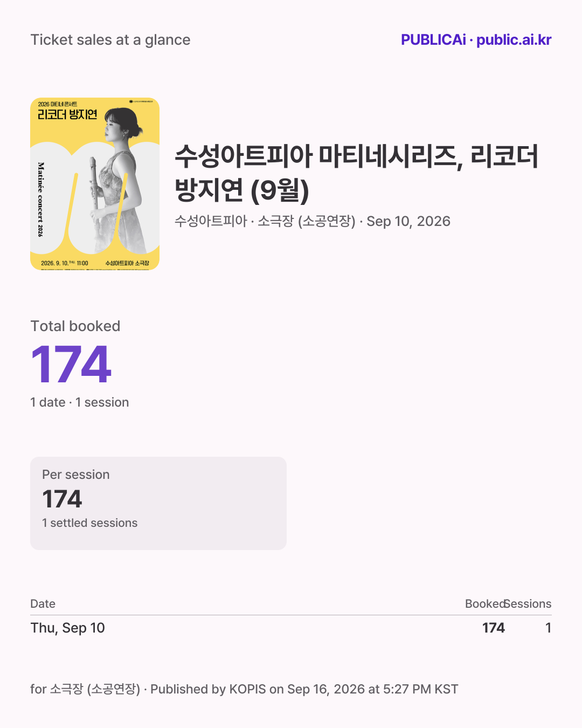This screenshot has height=728, width=582.
Task: Open the Per session card
Action: coord(158,503)
